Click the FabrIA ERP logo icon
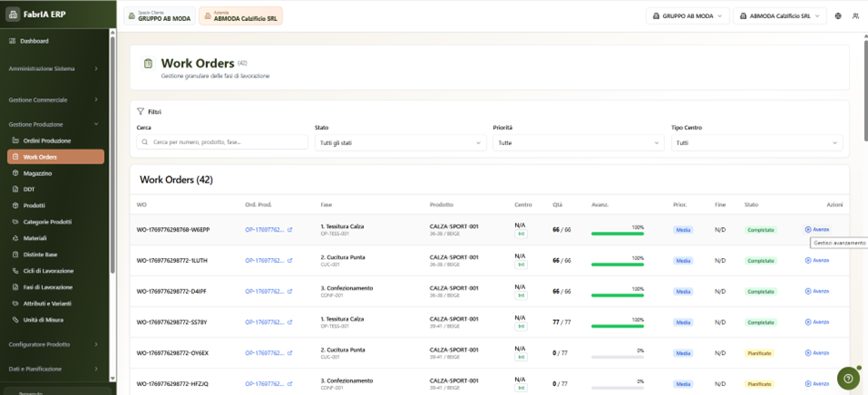The height and width of the screenshot is (395, 868). click(x=14, y=15)
